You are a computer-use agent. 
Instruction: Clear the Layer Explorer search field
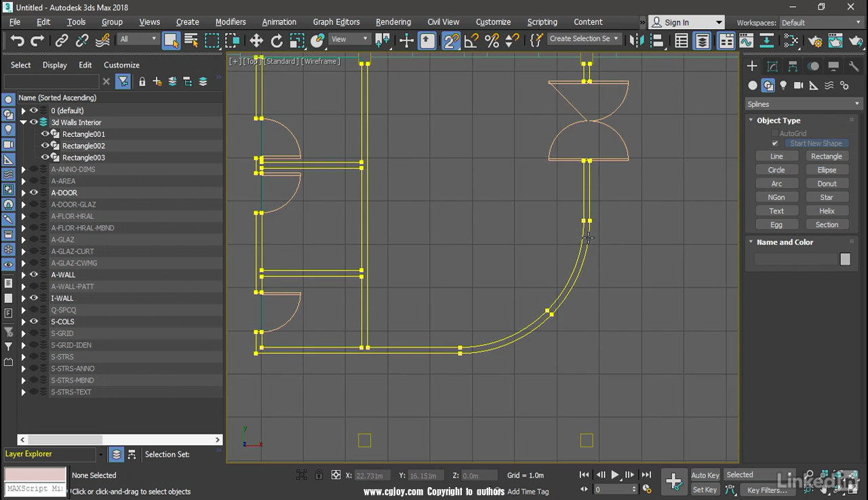pos(106,81)
